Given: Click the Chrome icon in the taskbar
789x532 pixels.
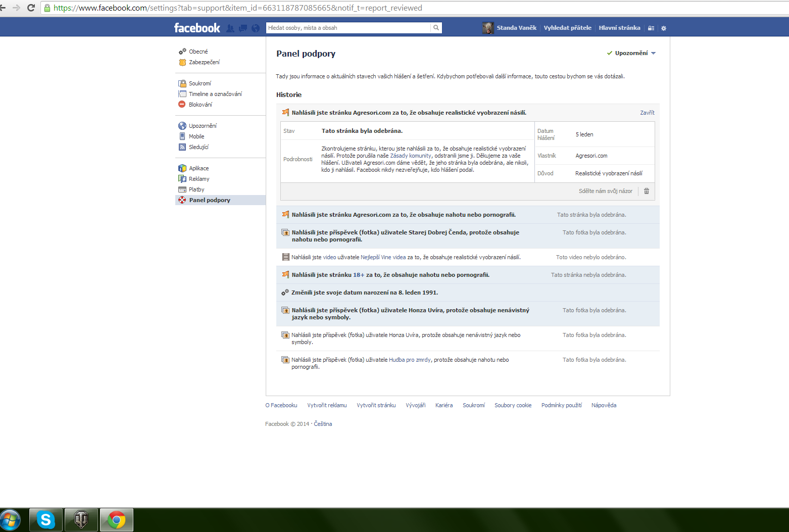Looking at the screenshot, I should (117, 520).
